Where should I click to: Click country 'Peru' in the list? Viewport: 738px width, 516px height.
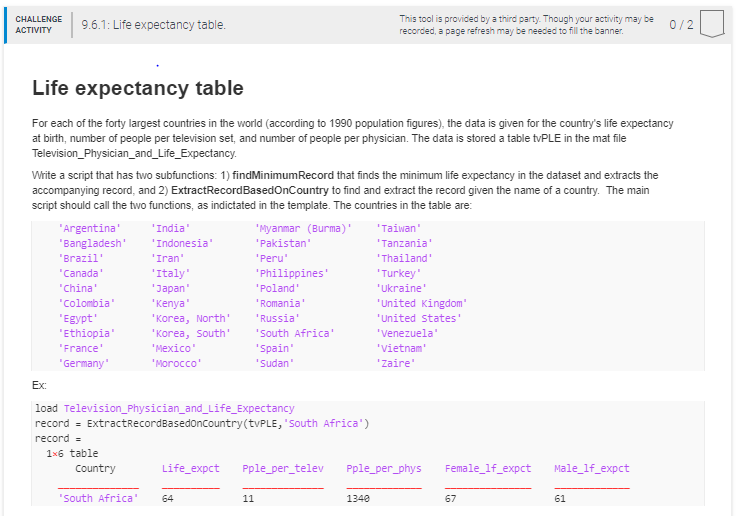(x=272, y=258)
